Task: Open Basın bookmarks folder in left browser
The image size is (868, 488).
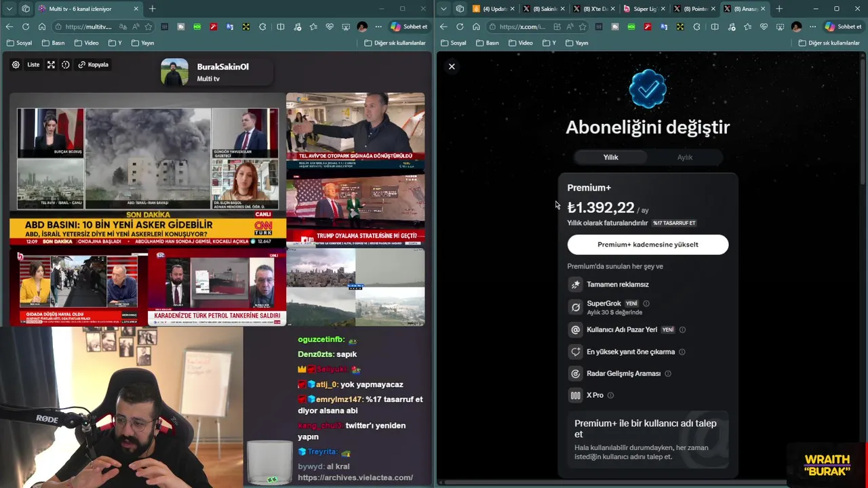Action: (x=53, y=43)
